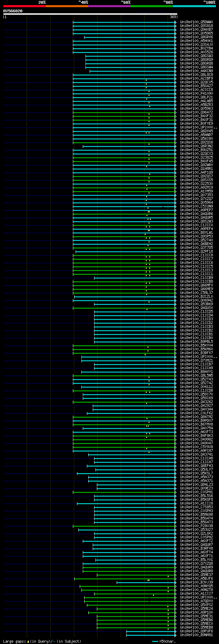Select hit label UniRef100_C5Y9X8
The height and width of the screenshot is (644, 219).
click(x=196, y=447)
